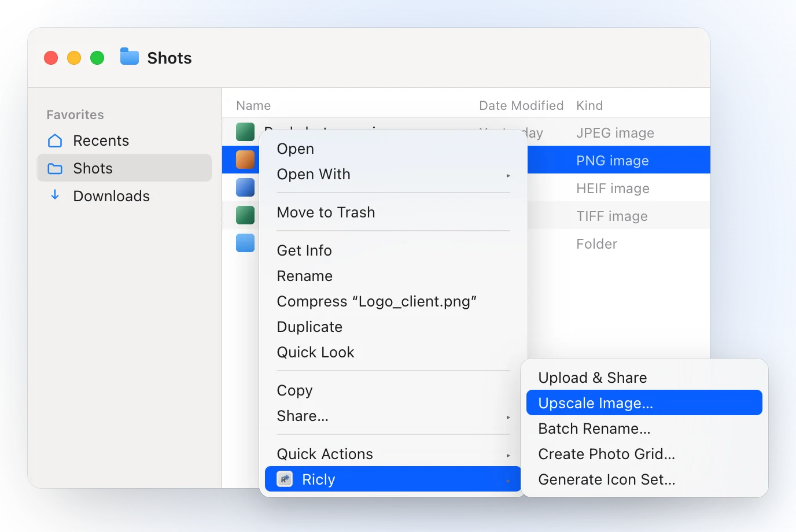Click the "TIFF image" kind cell
796x532 pixels.
pyautogui.click(x=612, y=216)
